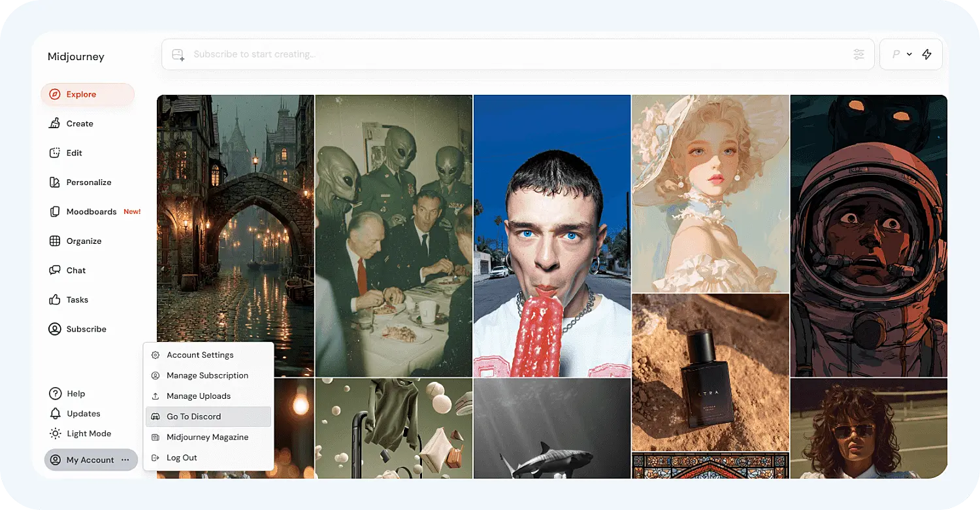
Task: Open Tasks thumbs-up icon
Action: 56,300
